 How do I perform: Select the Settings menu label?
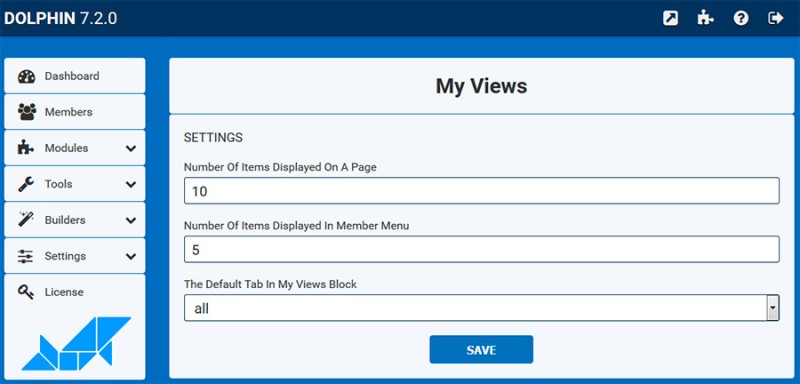65,256
